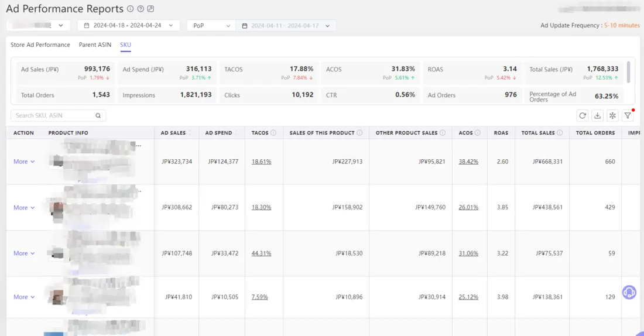Click the Search SKU, ASIN input field

coord(59,116)
